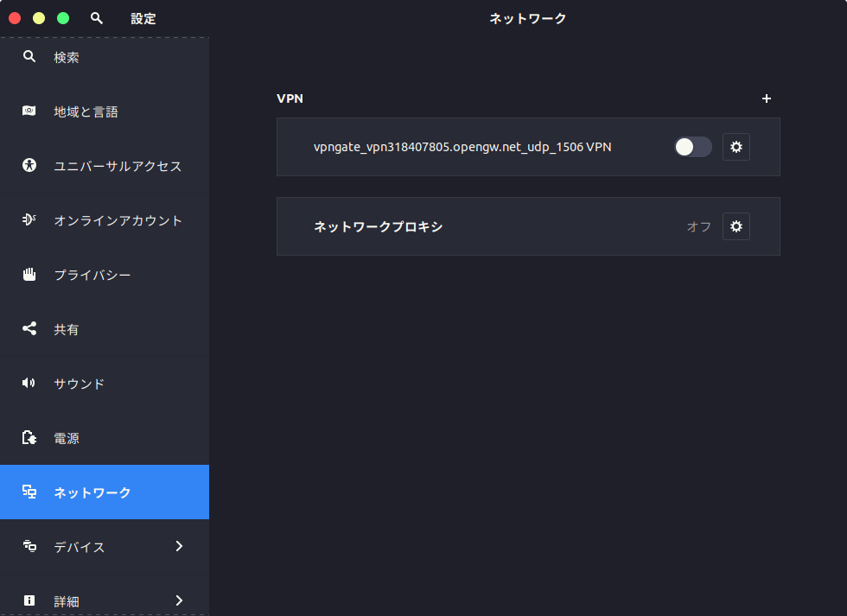Screen dimensions: 847x616
Task: Add a new VPN with plus button
Action: click(766, 98)
